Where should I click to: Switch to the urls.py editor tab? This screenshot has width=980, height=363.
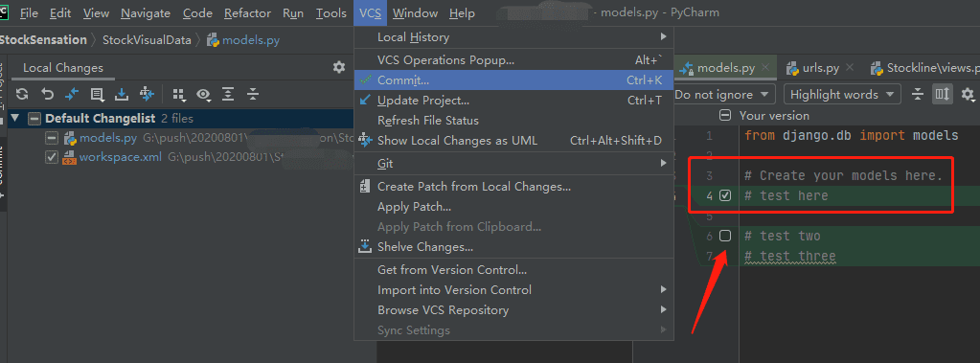820,68
